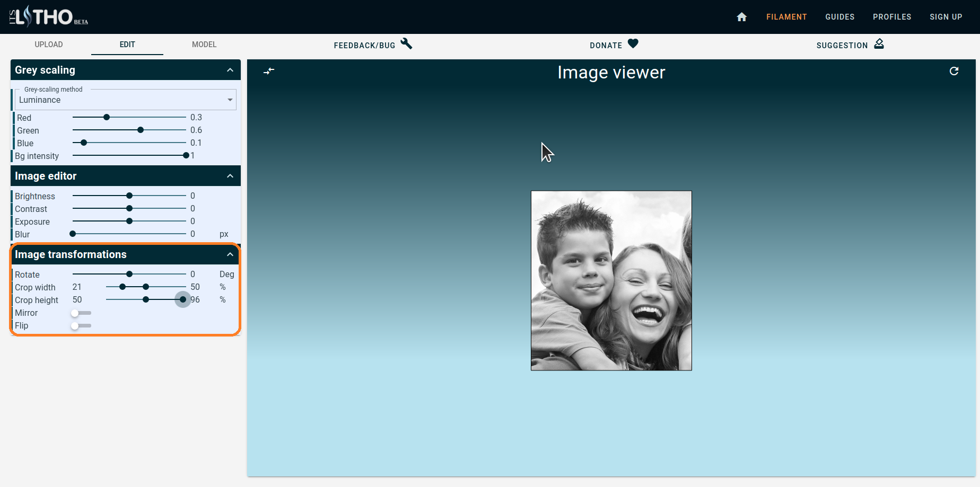The image size is (980, 487).
Task: Click the Blur slider handle
Action: point(73,234)
